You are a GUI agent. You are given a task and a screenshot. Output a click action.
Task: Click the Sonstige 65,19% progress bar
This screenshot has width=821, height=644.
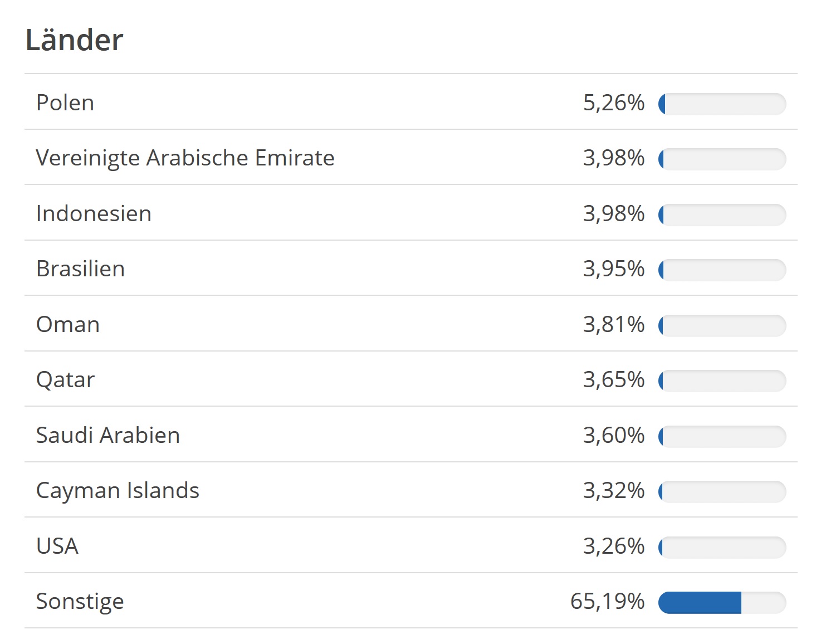[722, 603]
